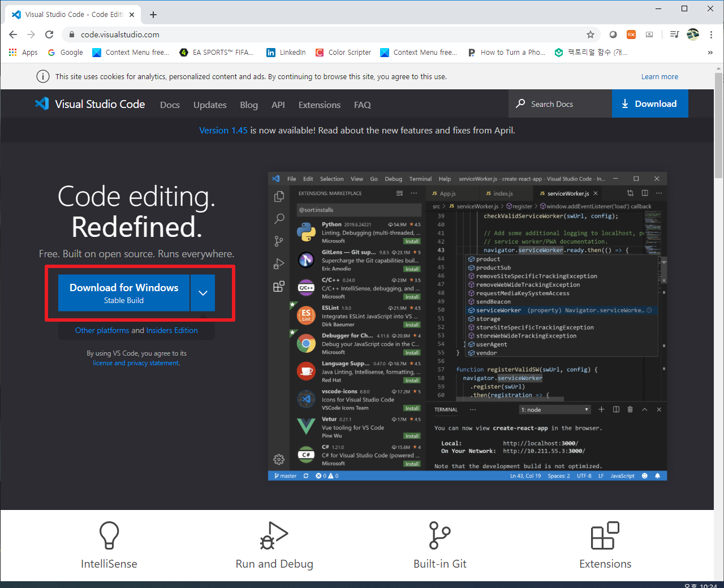Viewport: 724px width, 588px height.
Task: Open the Insiders Edition link
Action: point(172,330)
